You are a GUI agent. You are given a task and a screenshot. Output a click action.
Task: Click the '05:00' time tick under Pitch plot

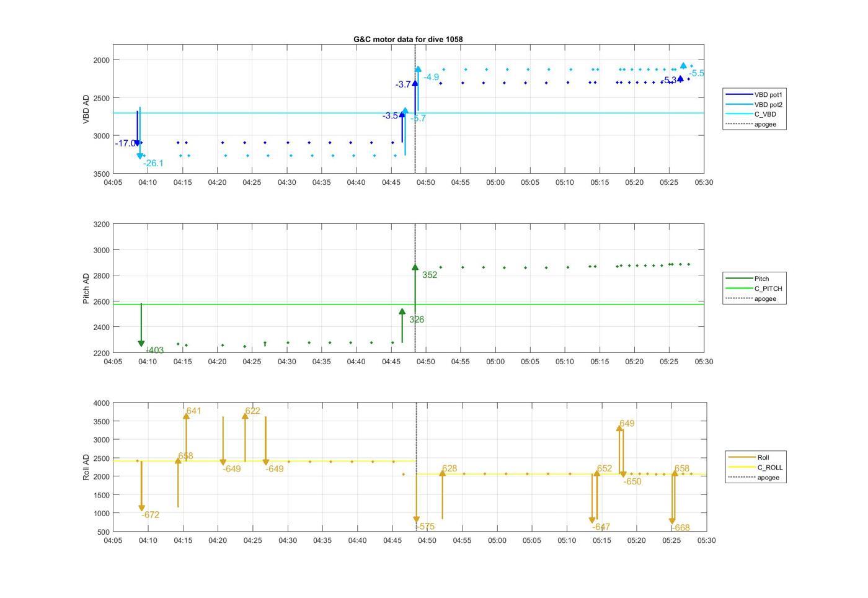tap(495, 361)
